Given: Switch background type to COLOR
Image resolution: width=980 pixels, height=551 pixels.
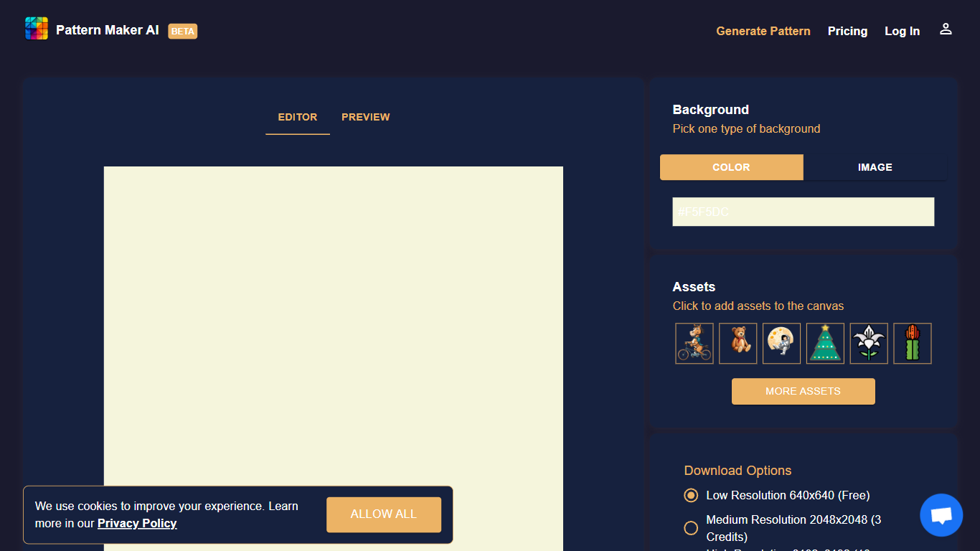Looking at the screenshot, I should (x=731, y=167).
